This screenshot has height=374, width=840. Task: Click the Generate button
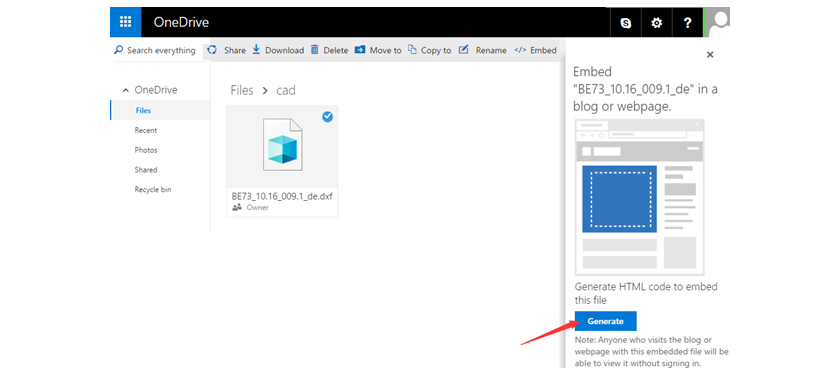pos(605,321)
